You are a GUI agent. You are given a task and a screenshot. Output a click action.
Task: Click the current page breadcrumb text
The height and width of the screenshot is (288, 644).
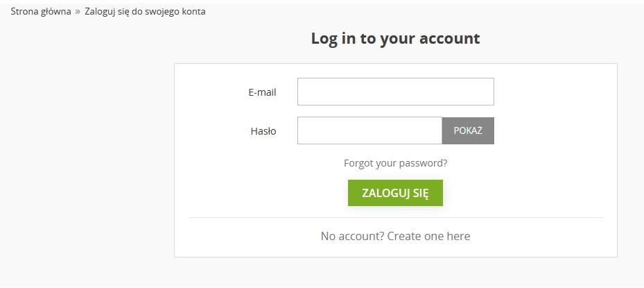145,12
